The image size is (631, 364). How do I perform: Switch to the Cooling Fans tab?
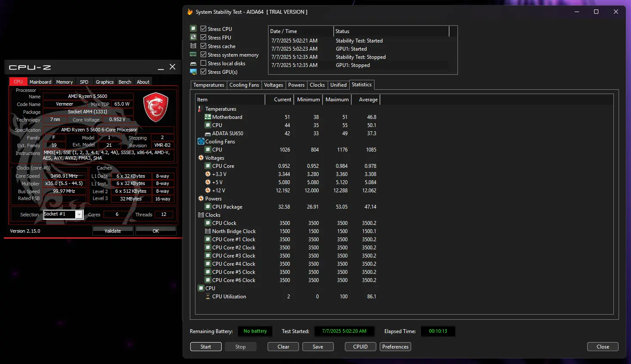[244, 85]
